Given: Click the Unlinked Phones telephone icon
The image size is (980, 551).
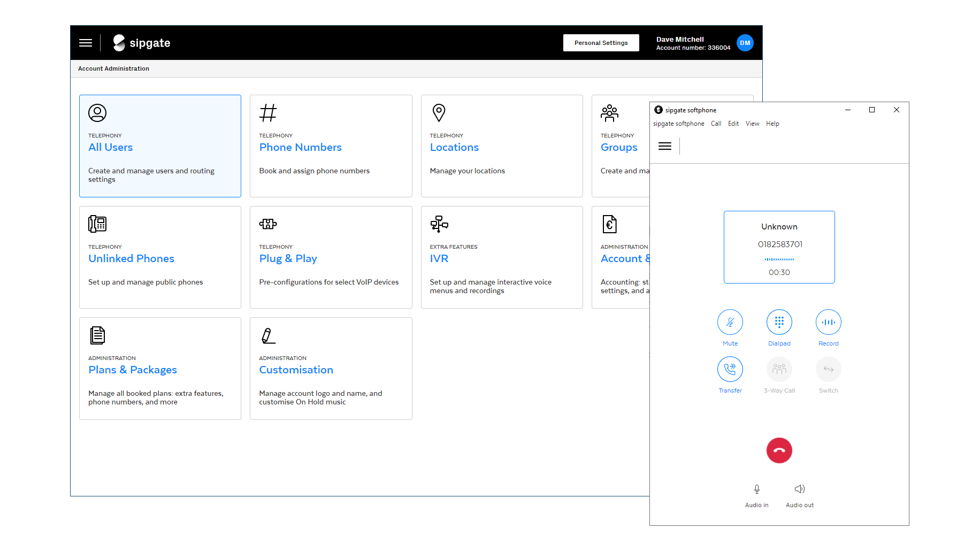Looking at the screenshot, I should [97, 224].
